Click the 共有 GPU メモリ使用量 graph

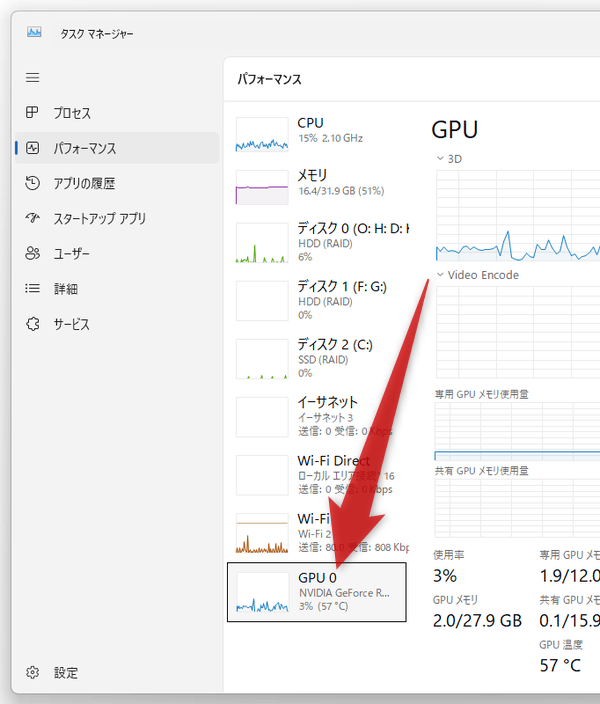tap(517, 508)
